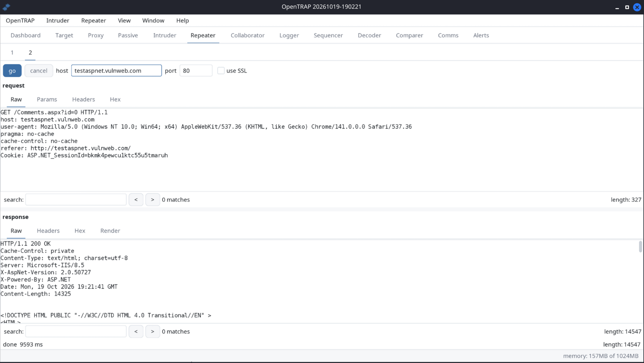
Task: Switch to the Intruder tool tab
Action: coord(165,35)
